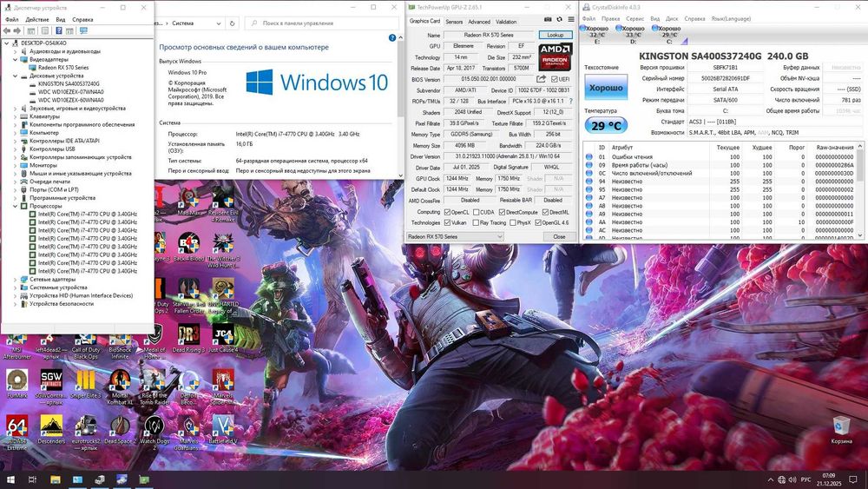This screenshot has height=489, width=868.
Task: Launch the Just Cause 4 shortcut
Action: click(x=223, y=337)
